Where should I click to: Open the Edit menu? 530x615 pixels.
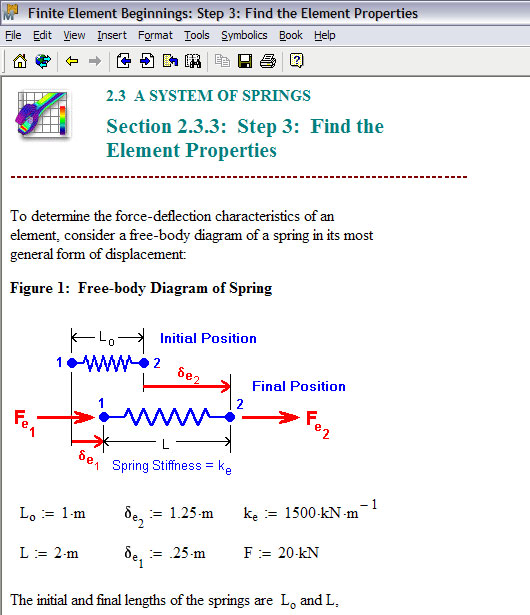click(x=42, y=35)
